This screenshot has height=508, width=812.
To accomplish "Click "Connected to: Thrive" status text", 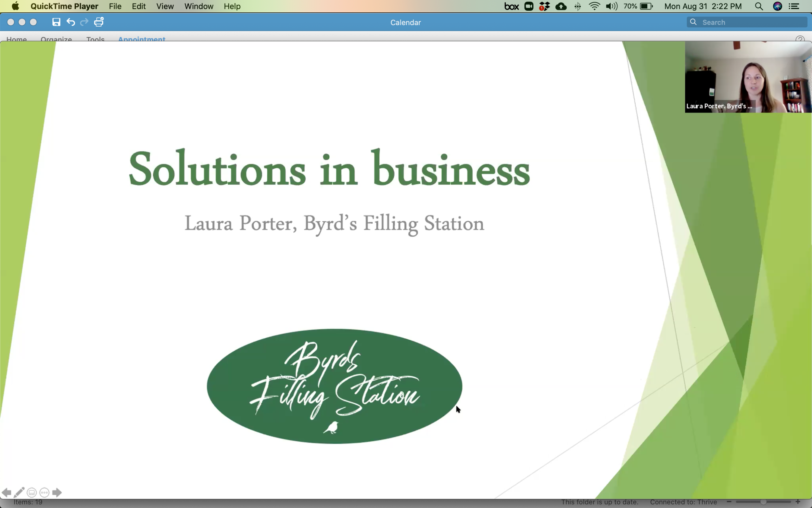I will tap(683, 502).
